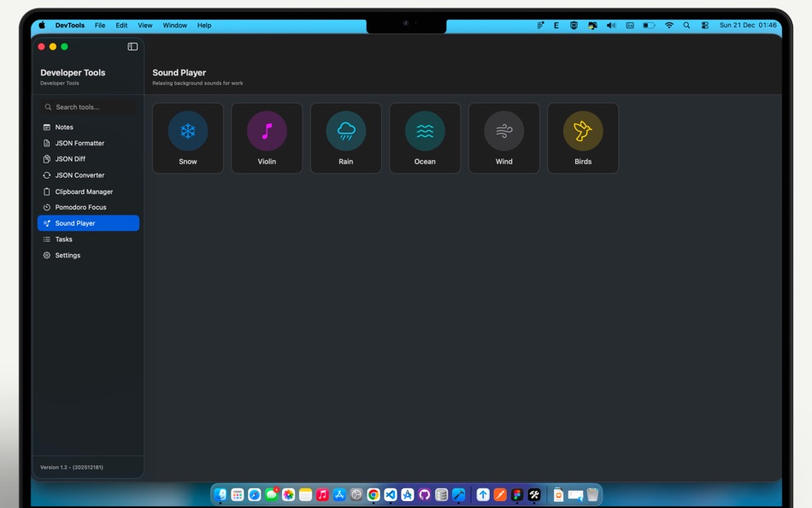Play the Snow ambient sound
This screenshot has height=508, width=812.
[187, 137]
